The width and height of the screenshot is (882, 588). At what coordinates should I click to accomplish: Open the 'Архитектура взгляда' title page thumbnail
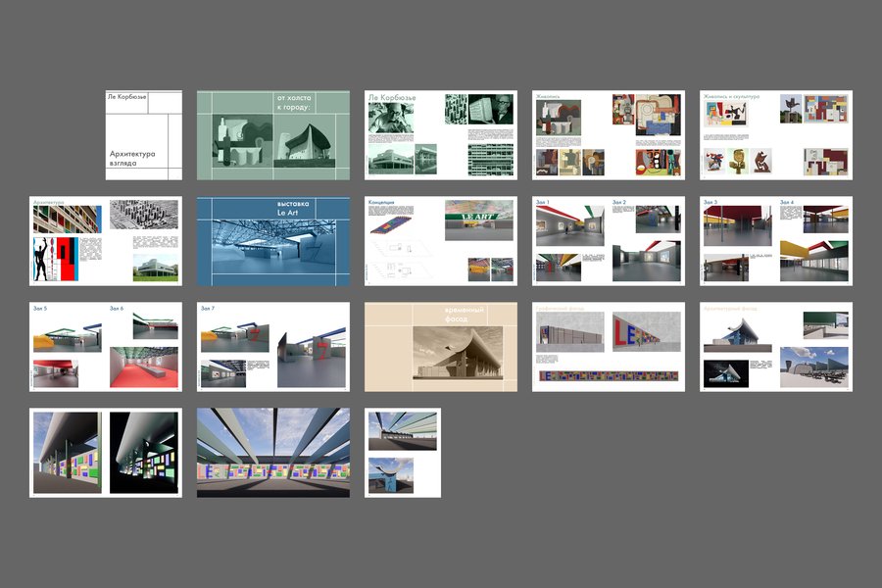(x=143, y=135)
